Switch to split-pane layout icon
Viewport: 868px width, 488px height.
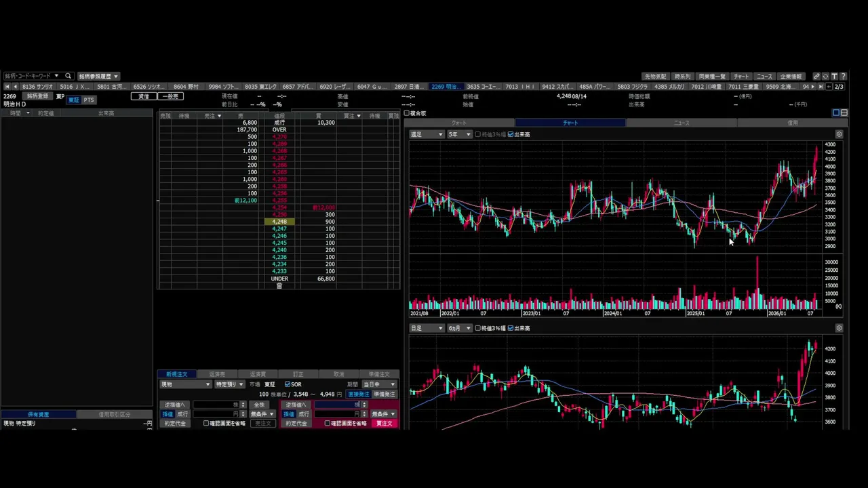[x=844, y=113]
